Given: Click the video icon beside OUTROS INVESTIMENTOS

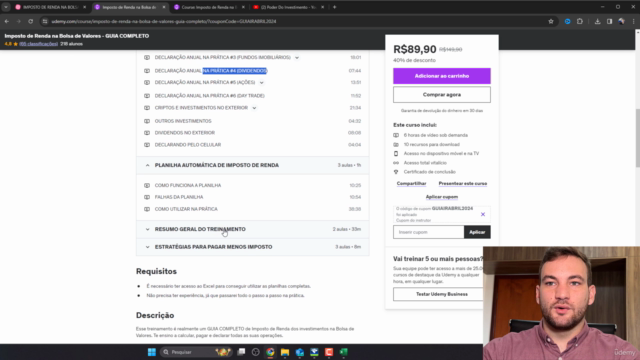Looking at the screenshot, I should [x=147, y=121].
